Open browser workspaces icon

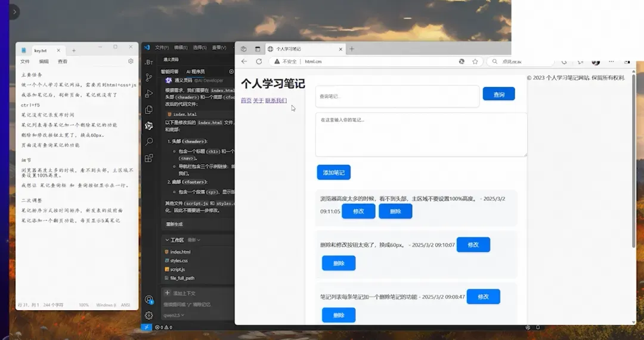click(x=243, y=49)
